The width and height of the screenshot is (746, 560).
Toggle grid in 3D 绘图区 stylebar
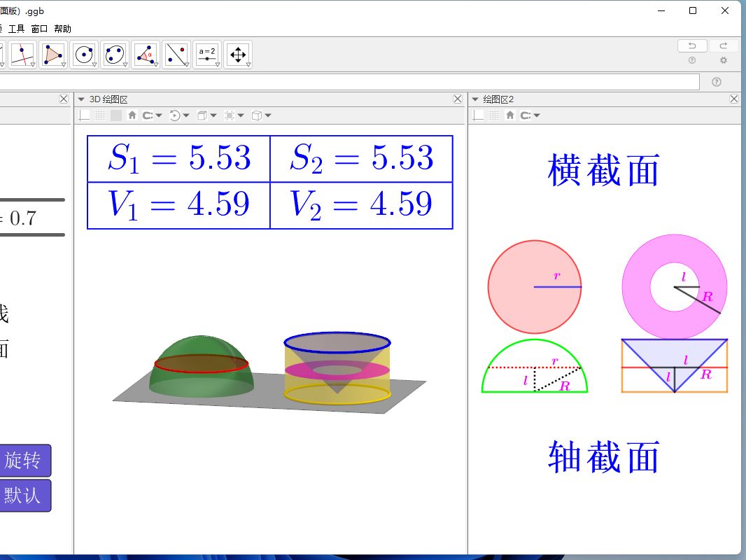[100, 115]
